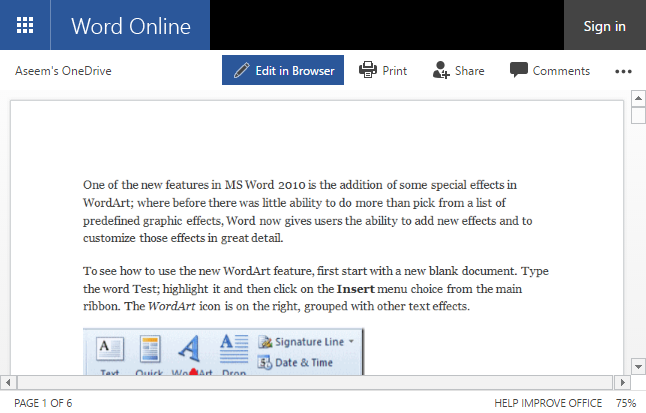Click the 75% zoom level
The image size is (646, 413).
click(x=627, y=403)
